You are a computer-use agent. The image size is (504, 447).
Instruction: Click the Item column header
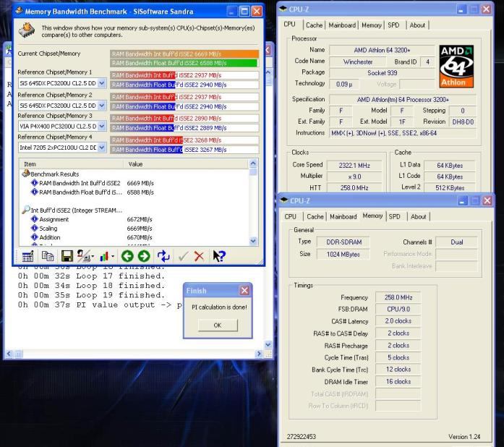72,164
